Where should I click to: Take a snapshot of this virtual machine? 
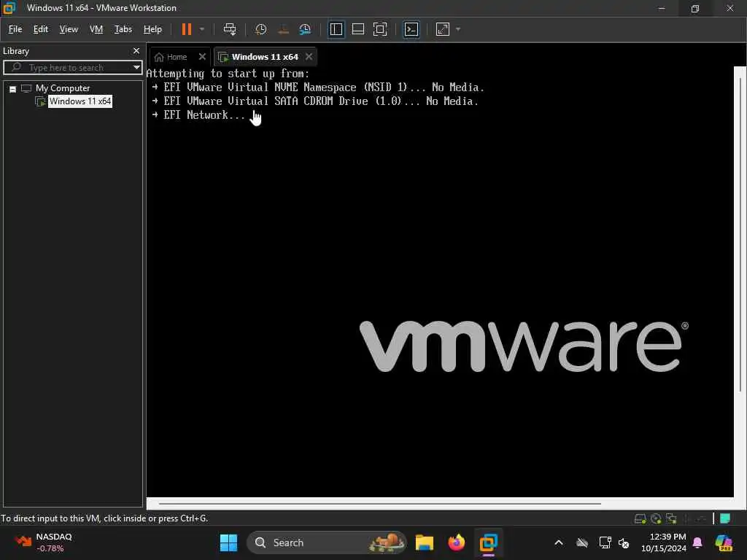(x=260, y=29)
